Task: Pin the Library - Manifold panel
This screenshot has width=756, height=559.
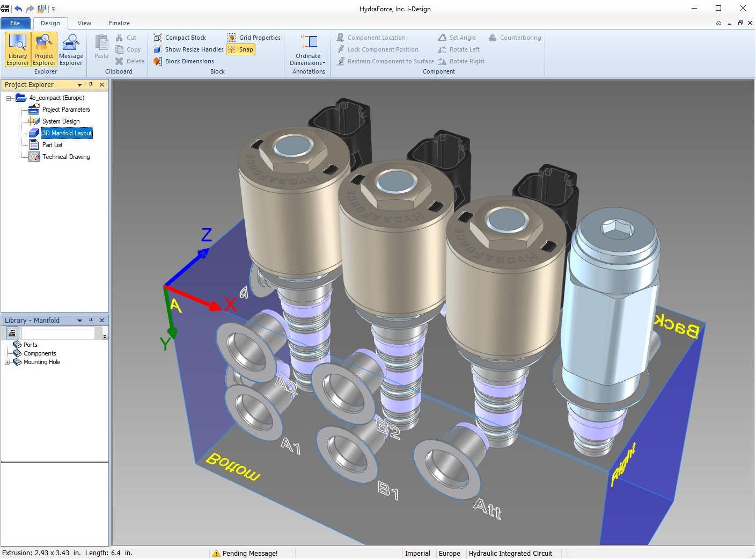Action: pyautogui.click(x=91, y=321)
